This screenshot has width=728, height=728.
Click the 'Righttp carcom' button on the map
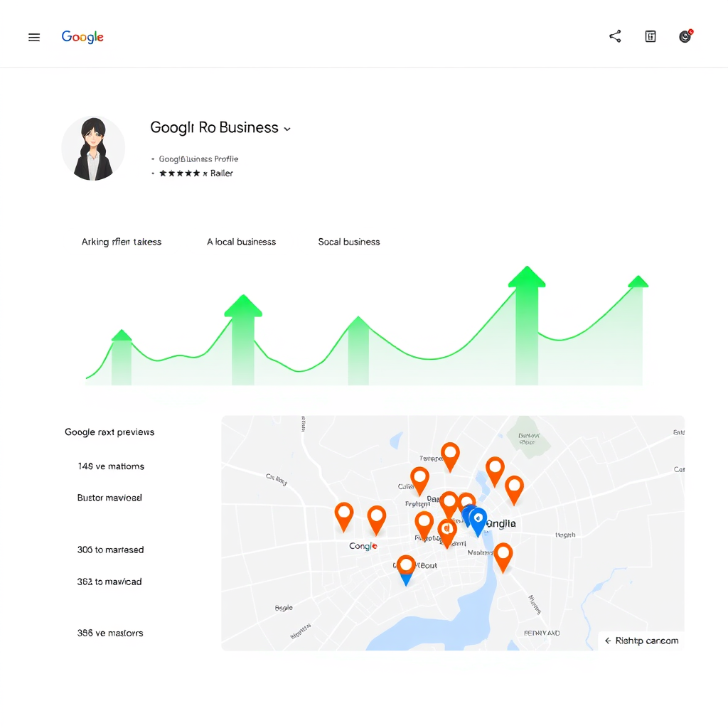tap(641, 641)
